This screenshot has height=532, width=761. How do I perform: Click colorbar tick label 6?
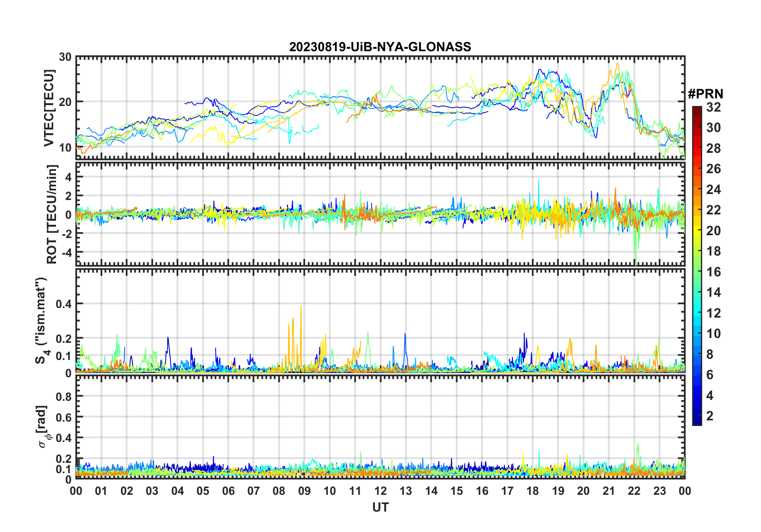[x=710, y=375]
